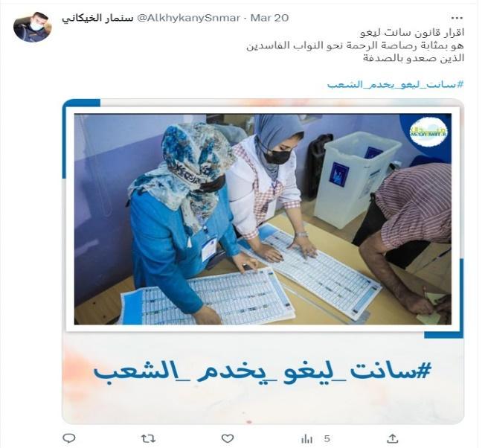Click the middle tweet line about النواب الفاسدين
485x448 pixels.
356,45
